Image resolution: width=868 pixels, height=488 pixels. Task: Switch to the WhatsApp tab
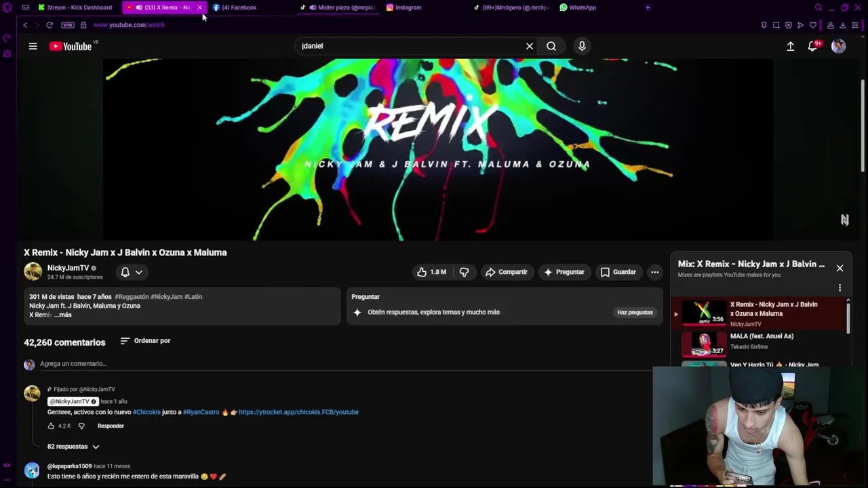click(x=578, y=7)
